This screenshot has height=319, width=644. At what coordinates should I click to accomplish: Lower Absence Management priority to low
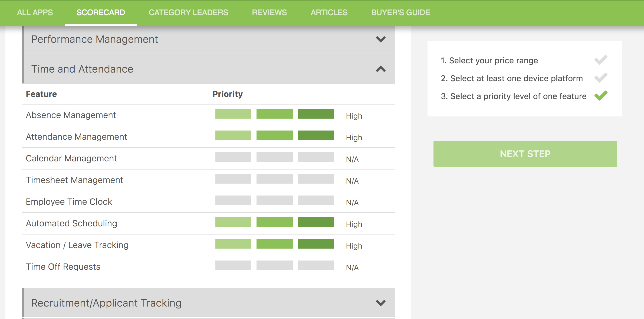[233, 114]
